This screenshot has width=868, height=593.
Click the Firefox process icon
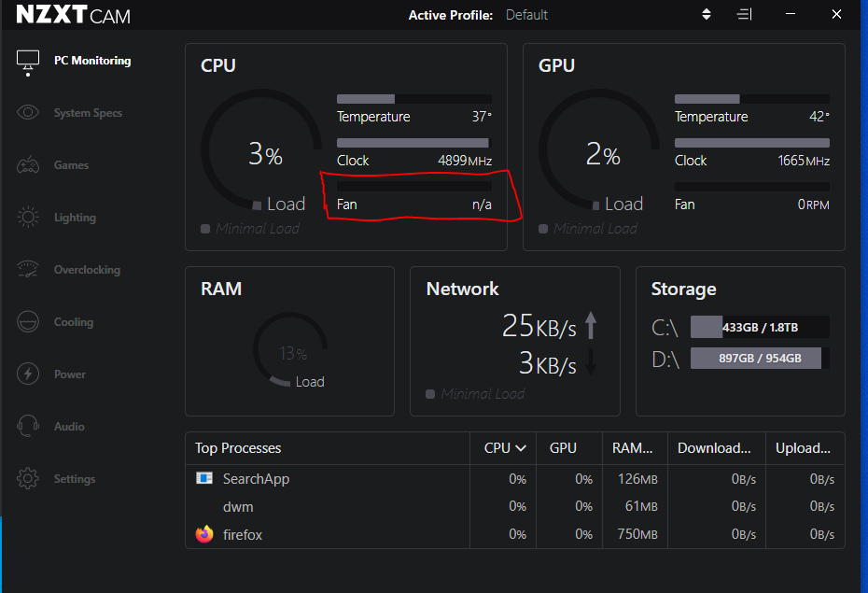click(204, 534)
